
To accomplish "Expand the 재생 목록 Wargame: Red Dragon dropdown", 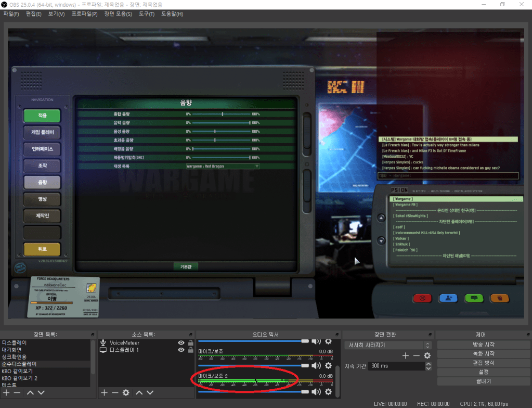I will [x=256, y=167].
